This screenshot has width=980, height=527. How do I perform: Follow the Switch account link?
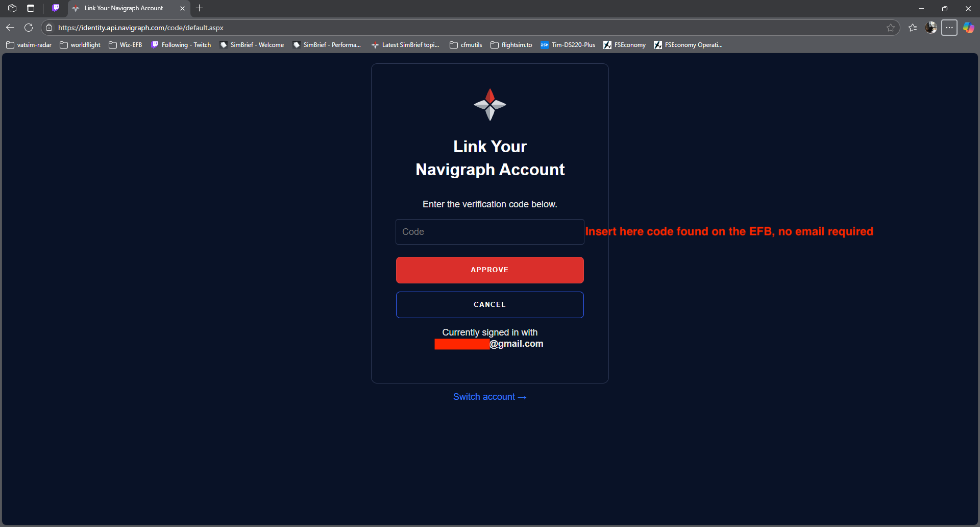point(490,397)
